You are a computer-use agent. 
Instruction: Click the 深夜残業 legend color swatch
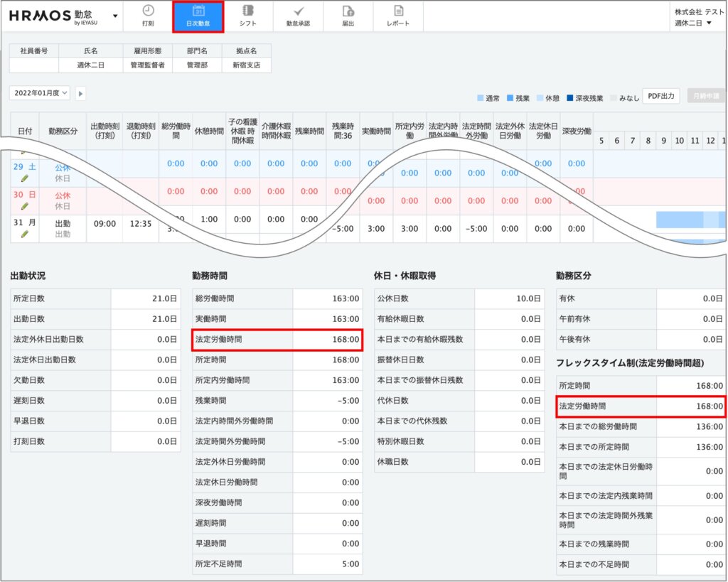point(569,98)
